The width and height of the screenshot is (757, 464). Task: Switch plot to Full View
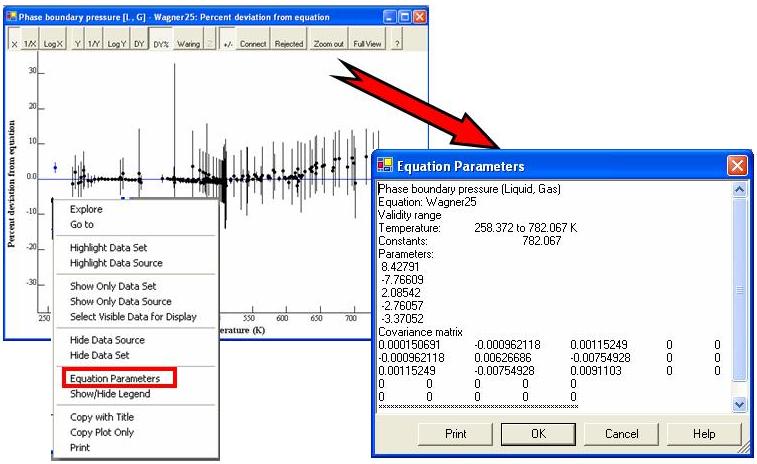point(367,45)
